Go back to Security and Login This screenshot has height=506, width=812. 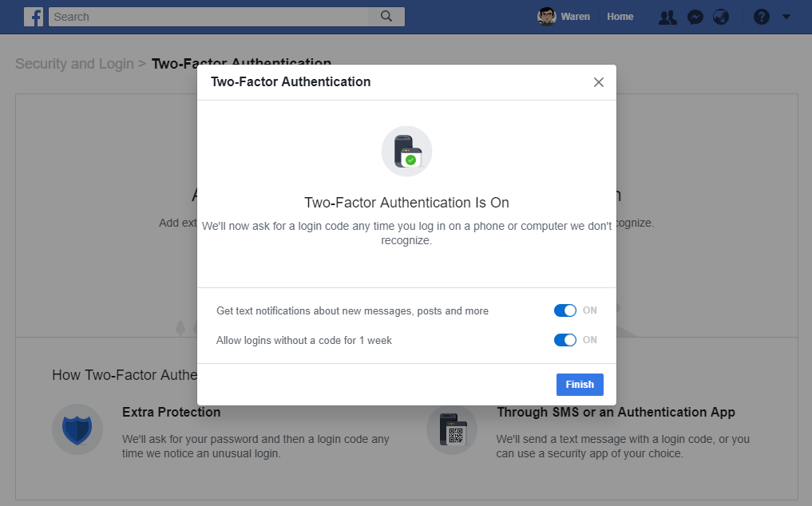pyautogui.click(x=74, y=63)
